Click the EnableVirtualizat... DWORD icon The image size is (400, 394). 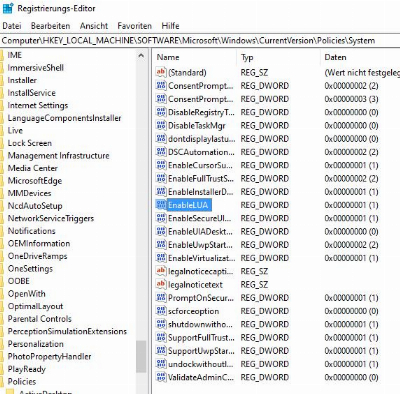tap(161, 258)
